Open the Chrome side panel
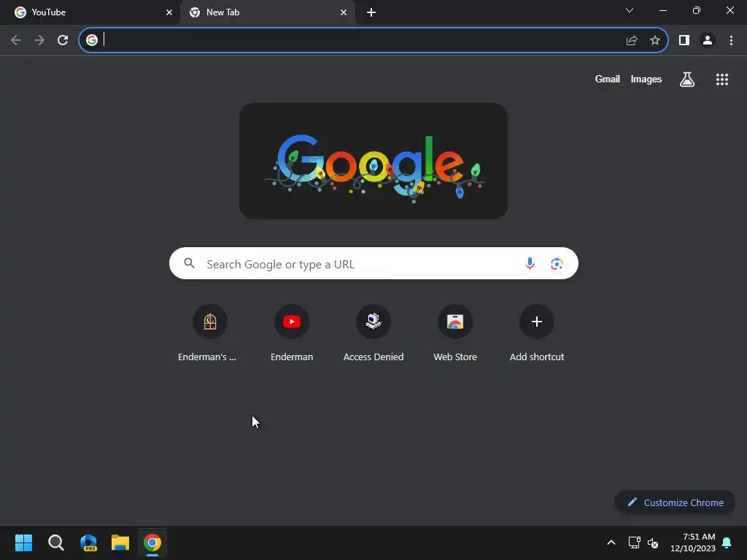The height and width of the screenshot is (560, 747). click(684, 41)
